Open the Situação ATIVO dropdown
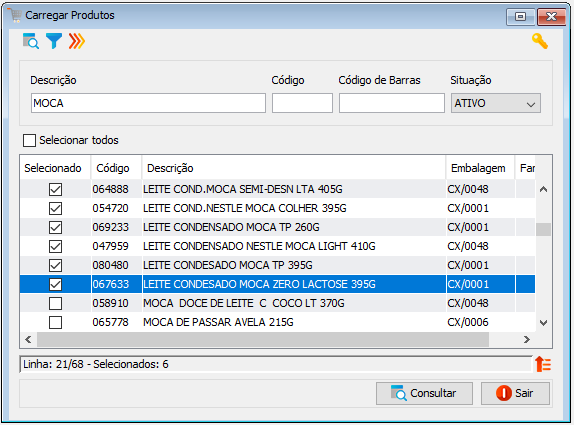 496,103
